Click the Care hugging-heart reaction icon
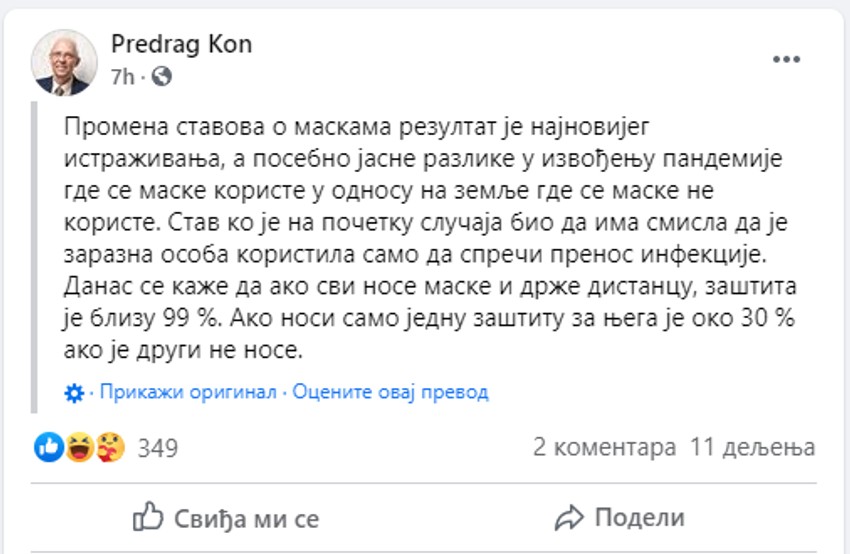Screen dimensions: 850x554 tap(108, 448)
